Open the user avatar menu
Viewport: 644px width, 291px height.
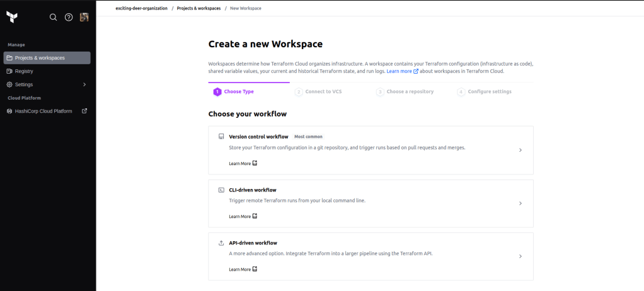(x=84, y=17)
